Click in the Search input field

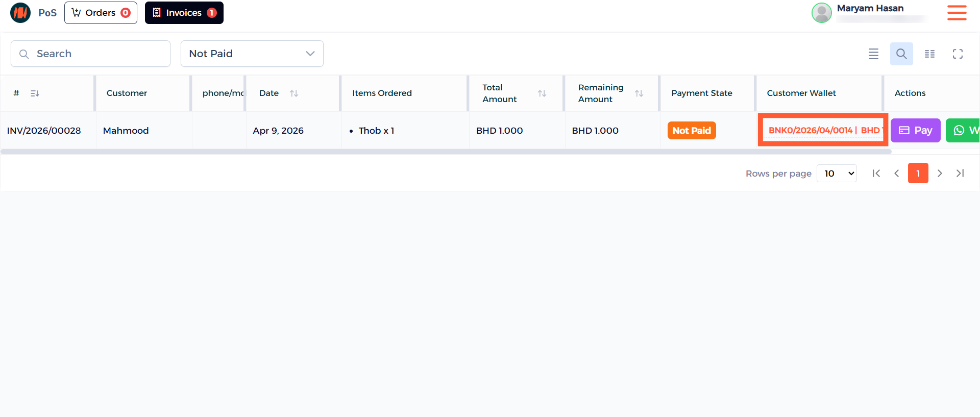(97, 54)
